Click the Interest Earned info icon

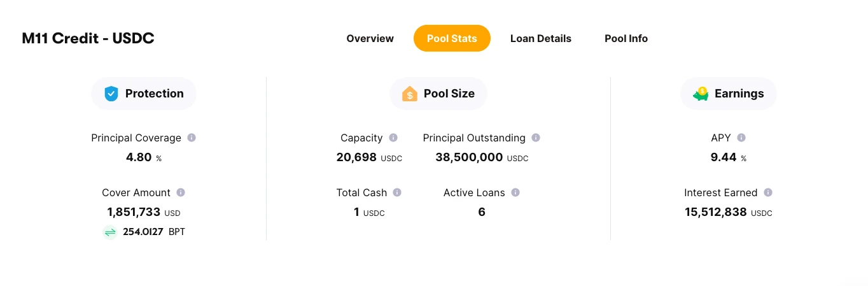click(x=768, y=192)
